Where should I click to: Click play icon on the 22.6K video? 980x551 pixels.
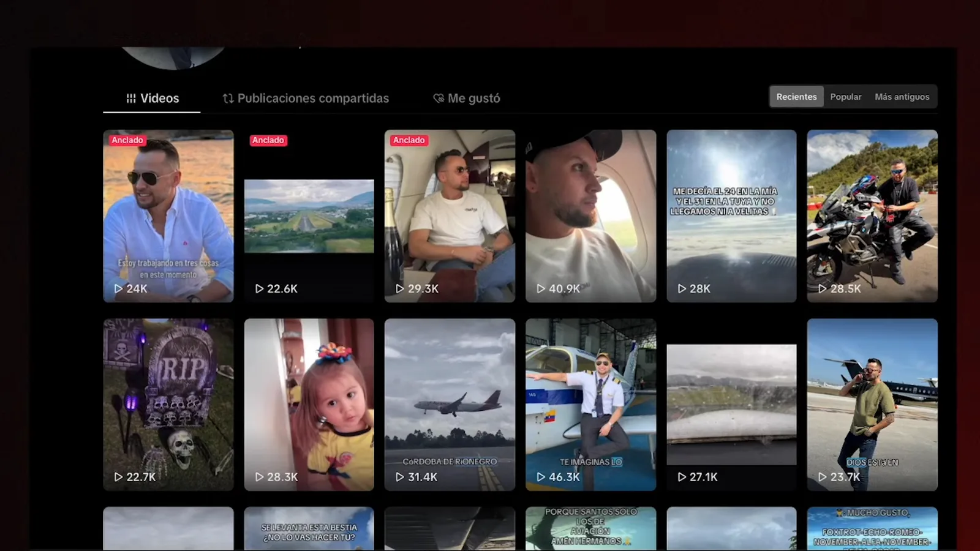(259, 288)
